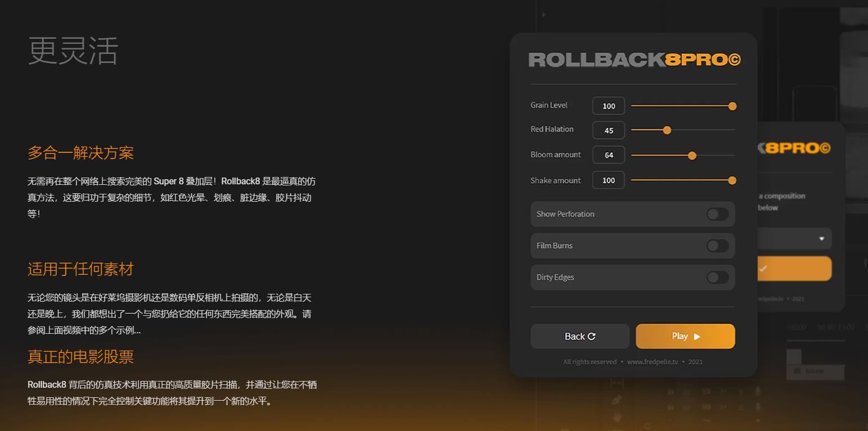Click the heading 真正的电影股票
Viewport: 868px width, 431px height.
pyautogui.click(x=80, y=357)
